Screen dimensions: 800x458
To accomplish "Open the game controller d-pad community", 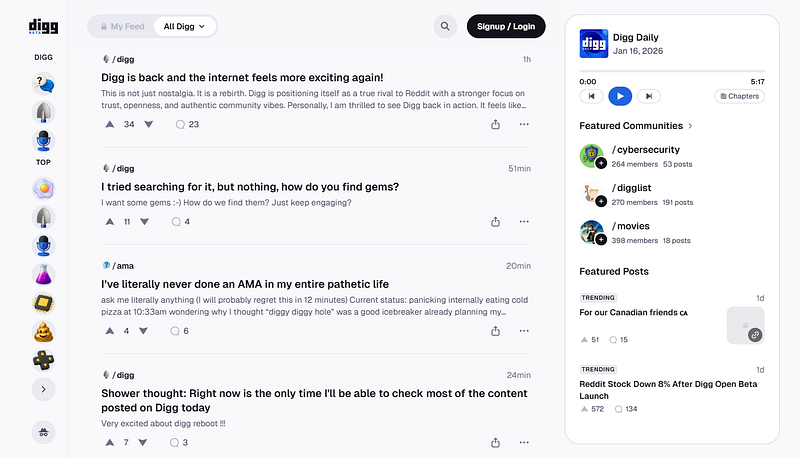I will [x=43, y=361].
